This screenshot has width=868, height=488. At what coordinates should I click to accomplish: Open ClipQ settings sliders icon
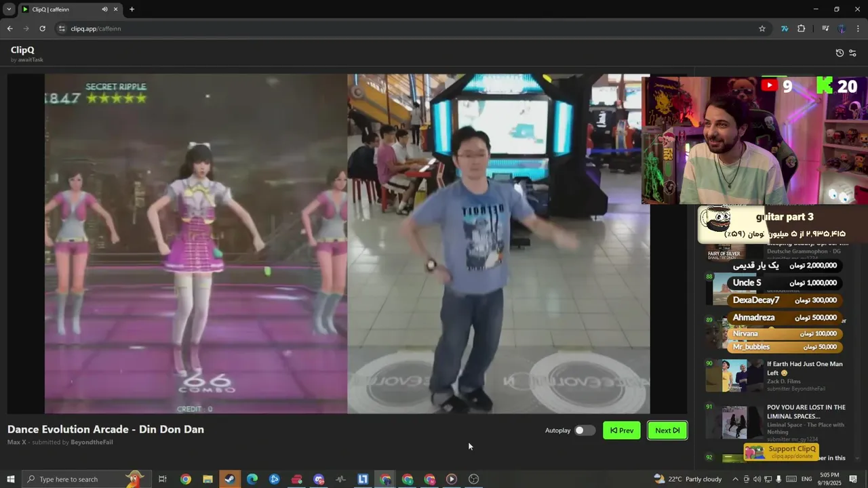pos(853,53)
